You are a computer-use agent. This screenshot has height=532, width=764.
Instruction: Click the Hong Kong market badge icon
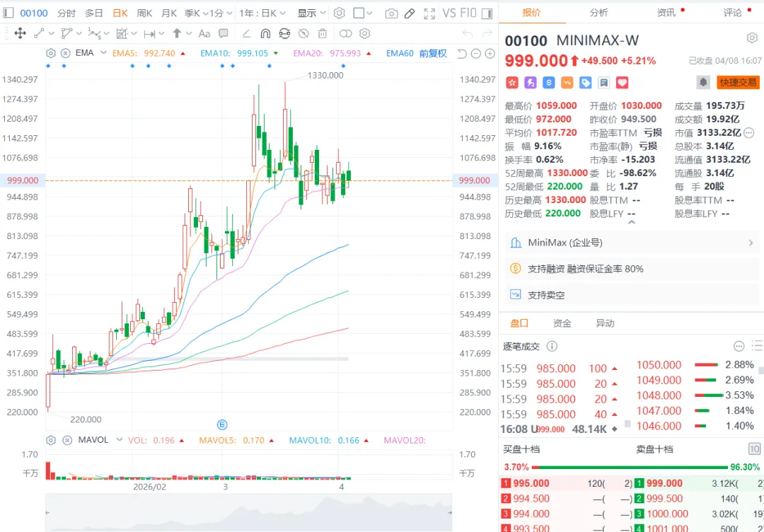[x=511, y=83]
